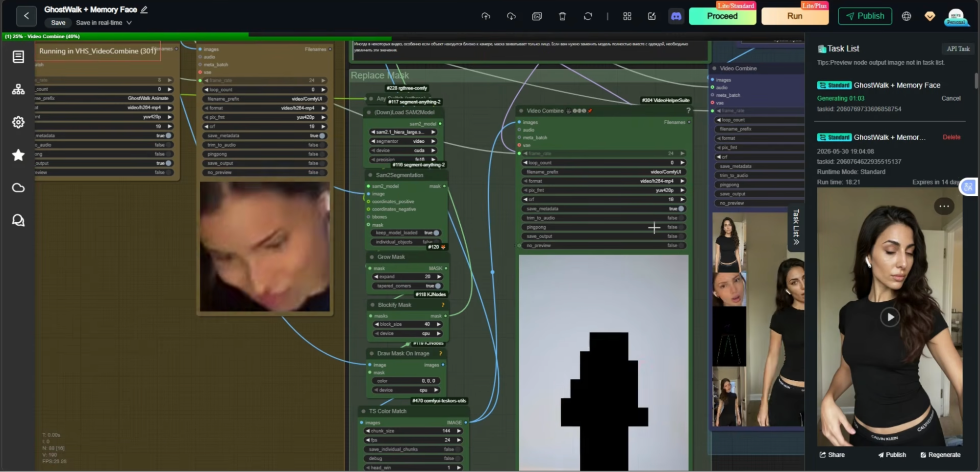Collapse the Task List side panel tab
980x472 pixels.
tap(796, 227)
